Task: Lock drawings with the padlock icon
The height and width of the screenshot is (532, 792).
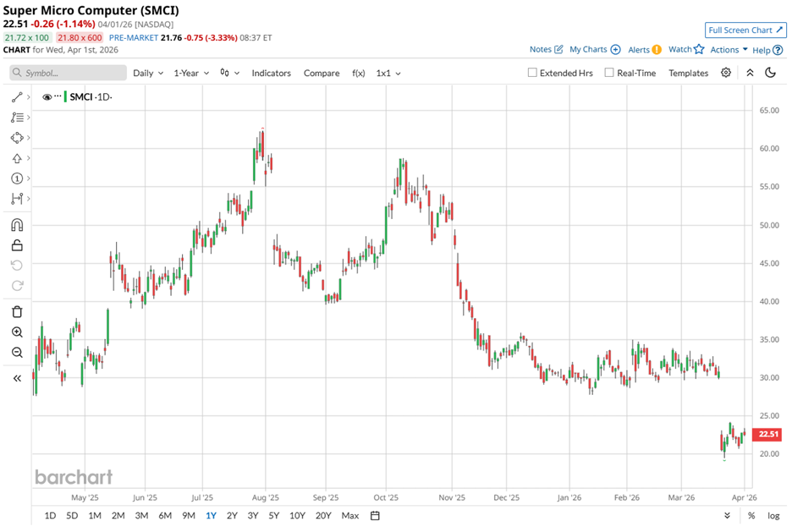Action: click(17, 245)
